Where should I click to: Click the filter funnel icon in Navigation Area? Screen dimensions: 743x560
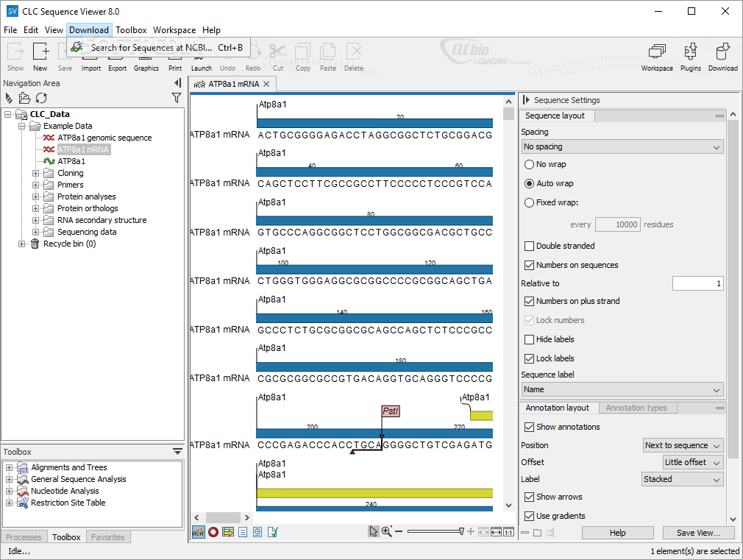177,98
